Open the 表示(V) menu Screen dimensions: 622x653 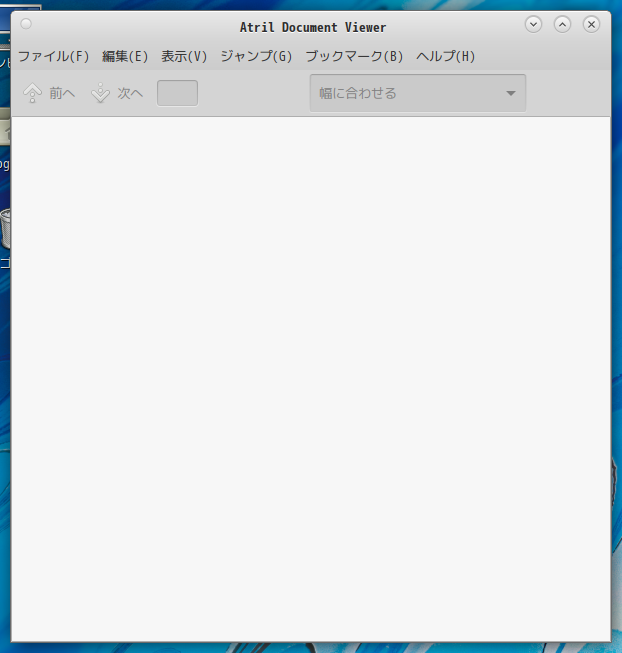[184, 56]
